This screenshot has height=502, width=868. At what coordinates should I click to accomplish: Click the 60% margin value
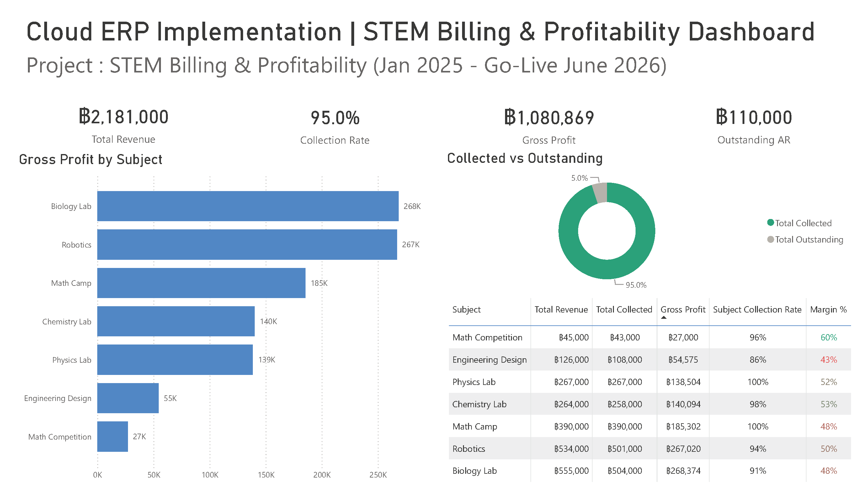click(x=828, y=337)
